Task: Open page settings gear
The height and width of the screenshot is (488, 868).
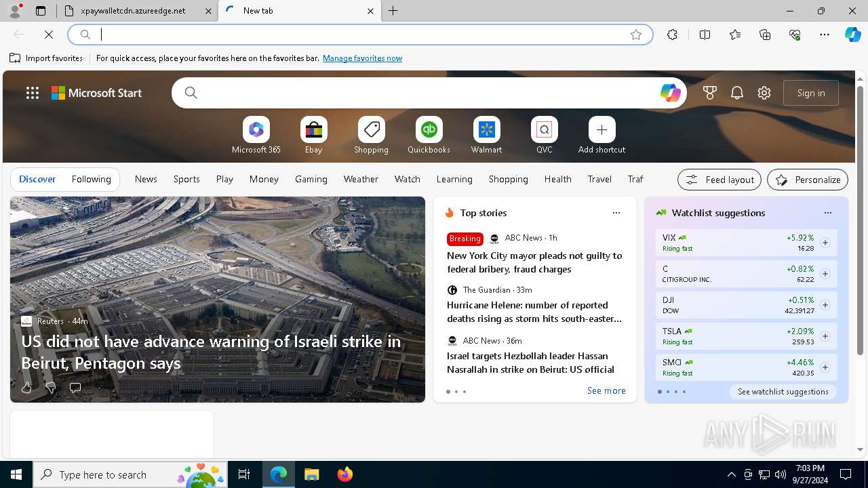Action: pos(764,93)
